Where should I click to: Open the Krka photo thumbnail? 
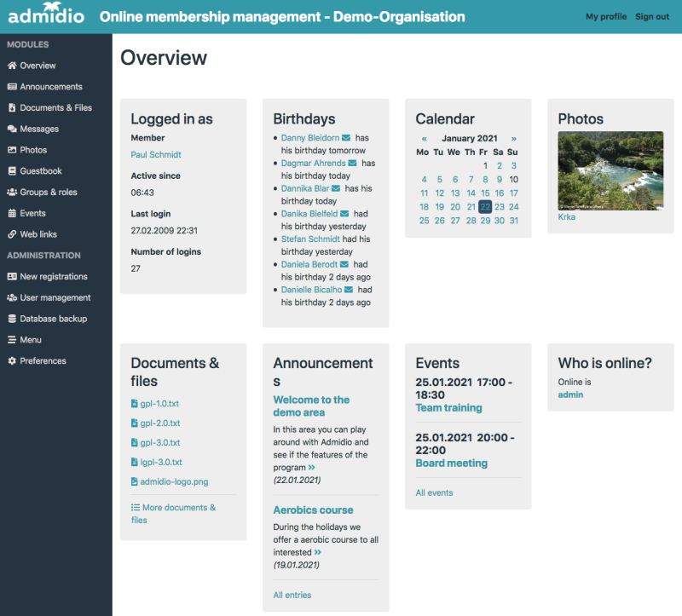pyautogui.click(x=611, y=168)
